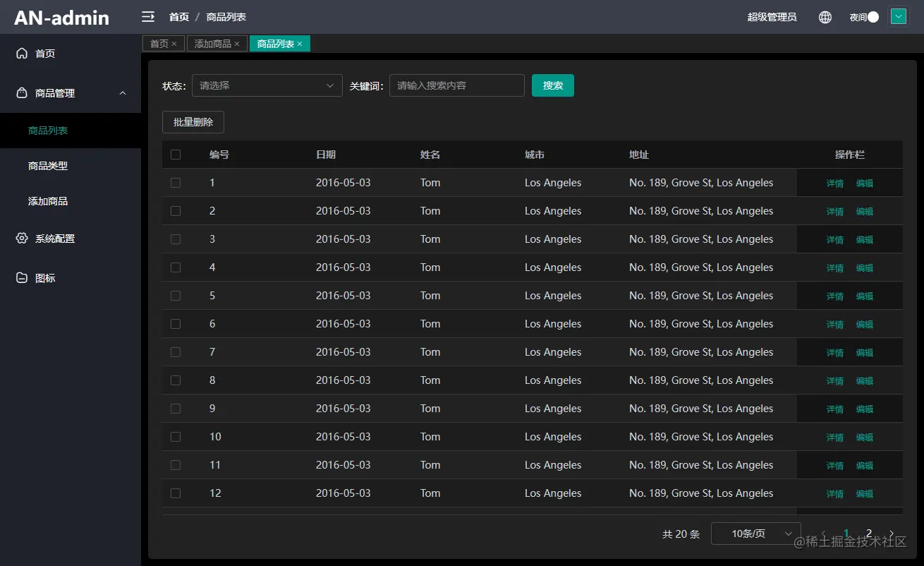Click the 编号 column header
Viewport: 924px width, 566px height.
tap(219, 155)
